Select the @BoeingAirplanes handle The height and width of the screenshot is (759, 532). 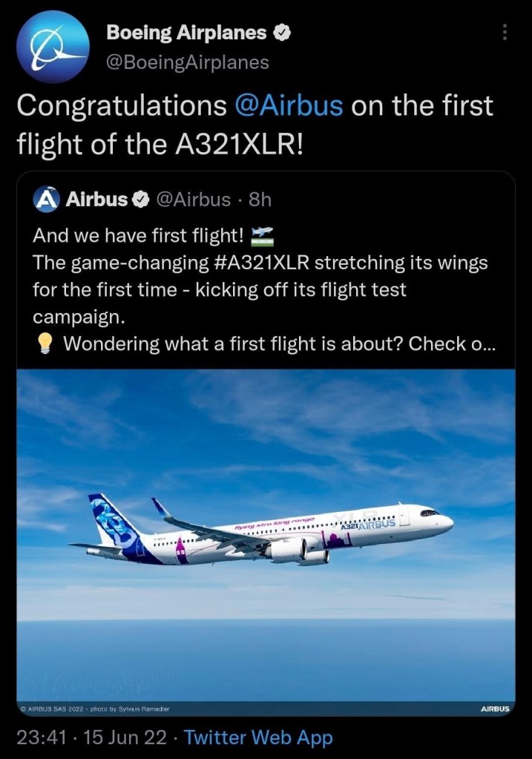coord(188,62)
